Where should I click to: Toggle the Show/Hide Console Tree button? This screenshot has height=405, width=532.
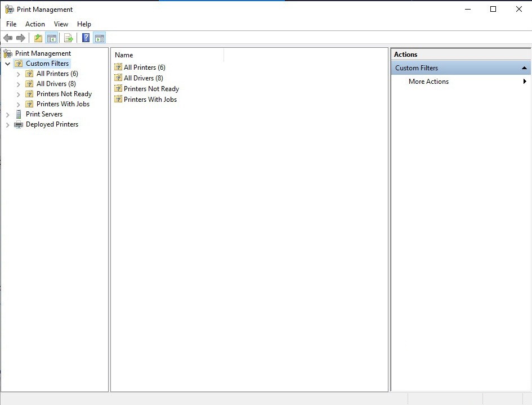(51, 38)
